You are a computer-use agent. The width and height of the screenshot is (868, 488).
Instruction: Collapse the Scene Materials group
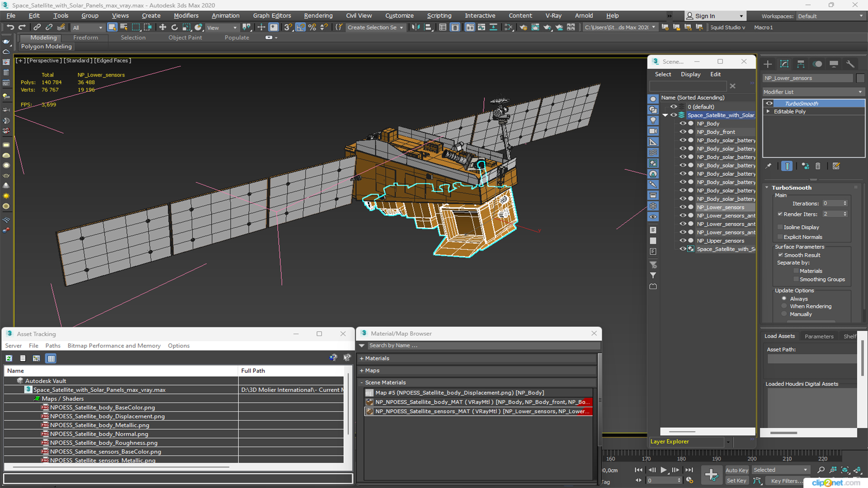362,383
